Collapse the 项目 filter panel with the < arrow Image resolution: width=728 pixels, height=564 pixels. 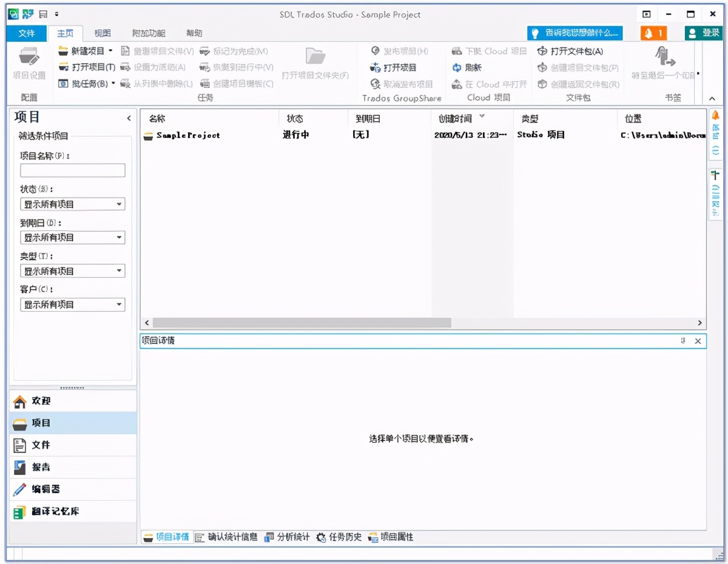(129, 118)
